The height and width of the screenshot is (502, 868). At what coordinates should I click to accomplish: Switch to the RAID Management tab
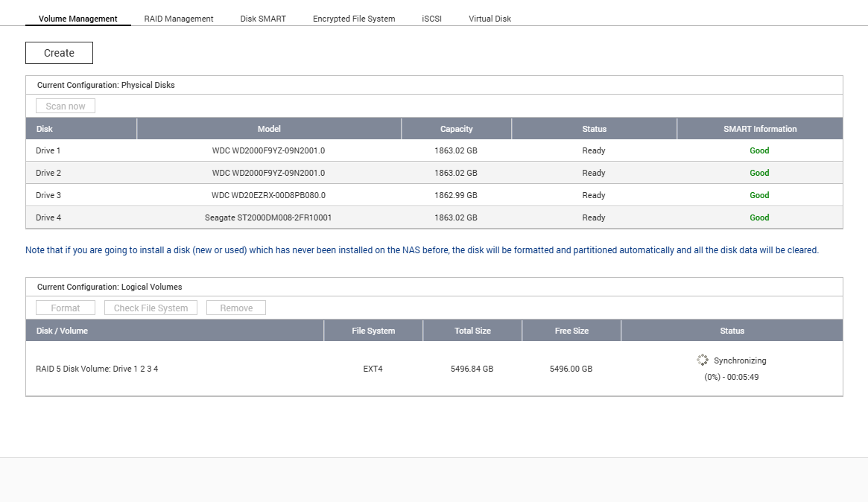(179, 19)
